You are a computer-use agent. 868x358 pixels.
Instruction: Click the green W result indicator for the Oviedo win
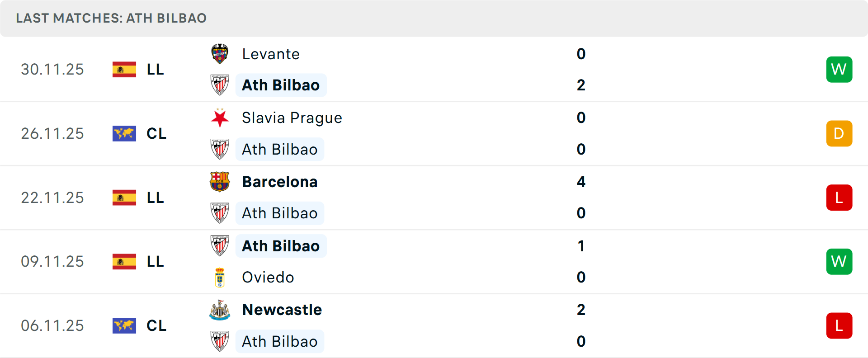pyautogui.click(x=839, y=261)
